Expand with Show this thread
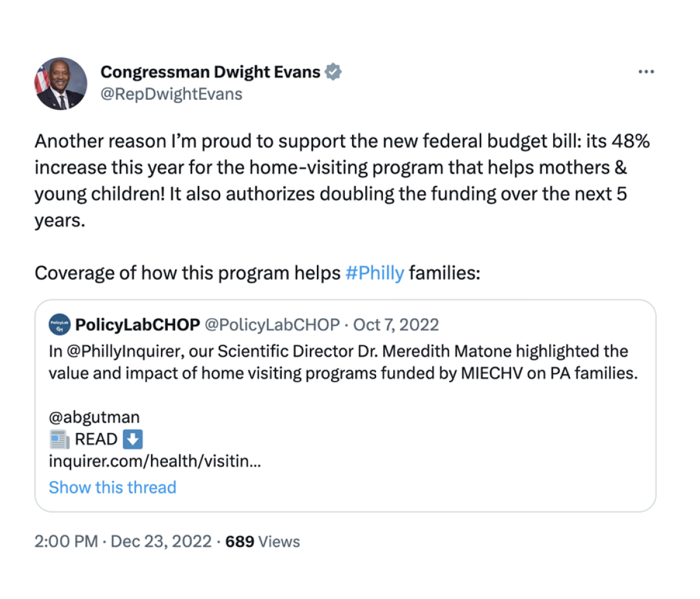 113,488
